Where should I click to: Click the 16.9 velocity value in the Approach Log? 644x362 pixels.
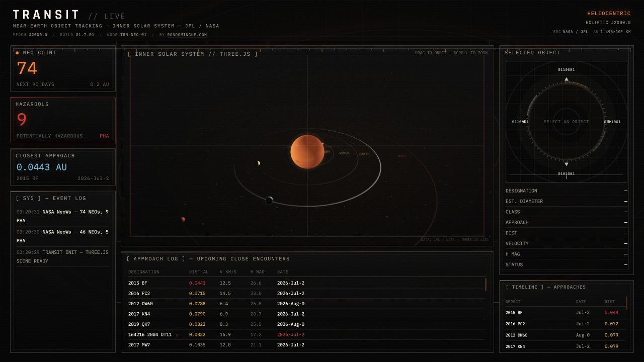click(x=225, y=335)
